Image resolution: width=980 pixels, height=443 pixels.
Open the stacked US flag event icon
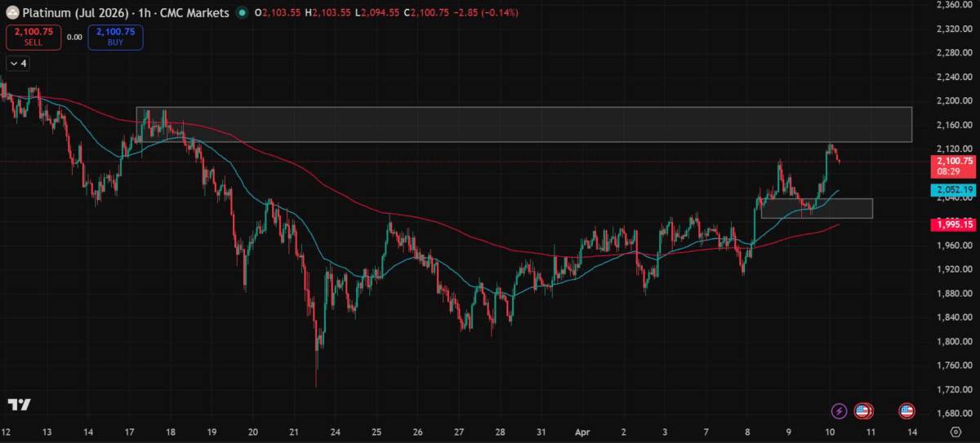[863, 410]
